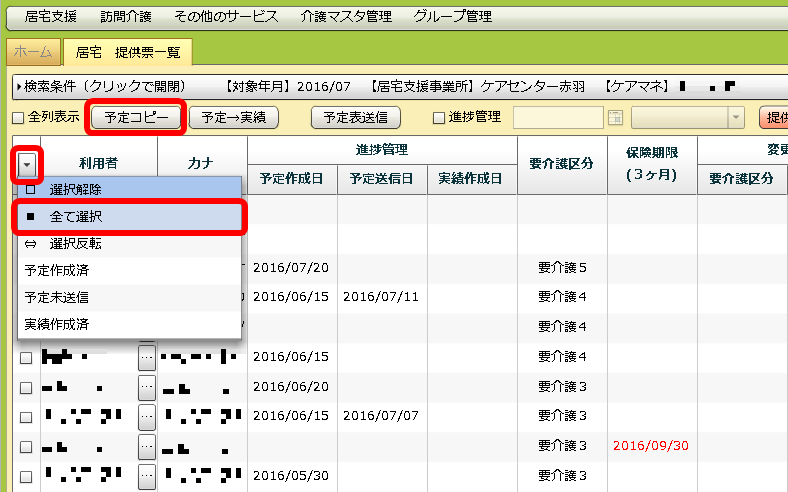Open the calendar picker beside the date field
Image resolution: width=788 pixels, height=492 pixels.
[x=616, y=117]
